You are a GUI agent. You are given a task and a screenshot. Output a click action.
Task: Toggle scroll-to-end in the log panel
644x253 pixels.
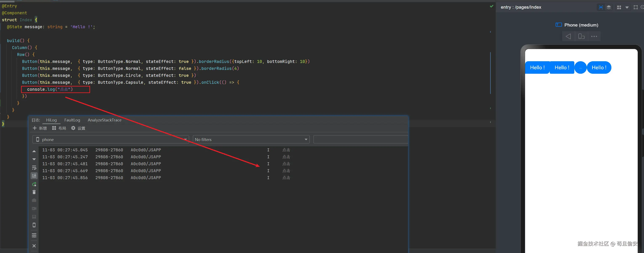(34, 176)
